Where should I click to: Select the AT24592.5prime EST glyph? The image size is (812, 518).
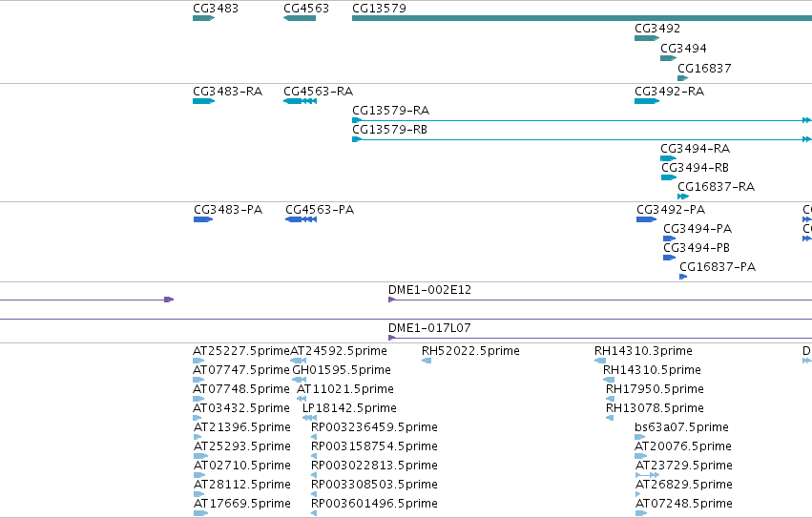click(x=298, y=361)
